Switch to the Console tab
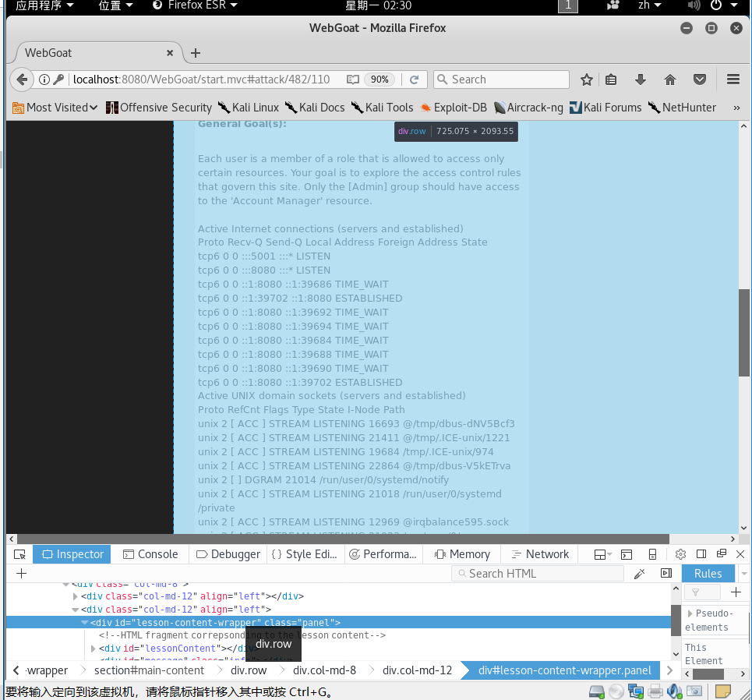The width and height of the screenshot is (752, 700). (x=150, y=555)
